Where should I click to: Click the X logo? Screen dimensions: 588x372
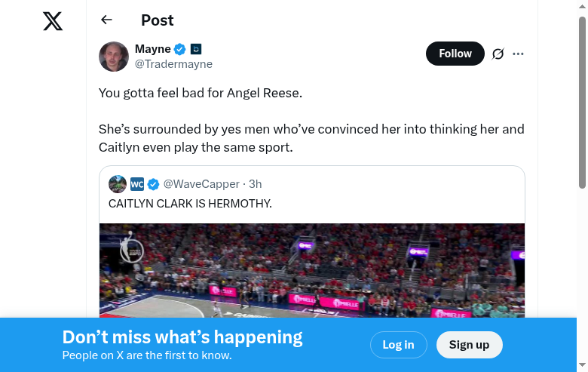pyautogui.click(x=53, y=21)
